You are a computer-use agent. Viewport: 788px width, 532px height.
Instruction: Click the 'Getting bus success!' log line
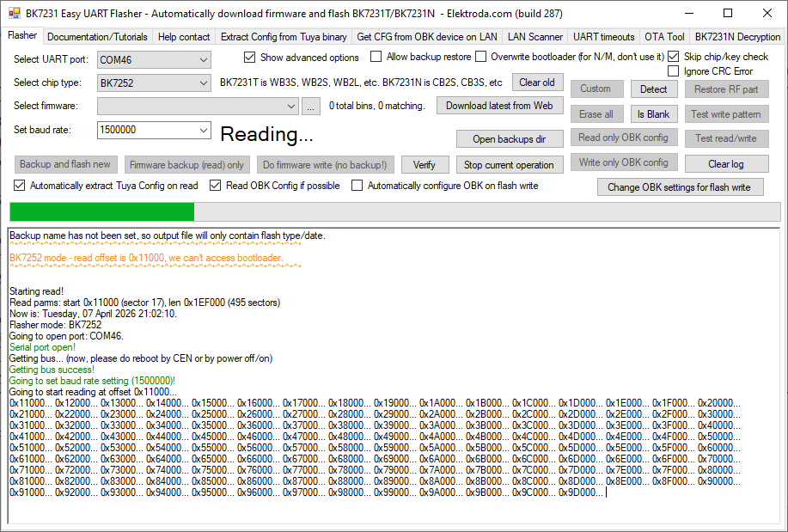tap(52, 370)
